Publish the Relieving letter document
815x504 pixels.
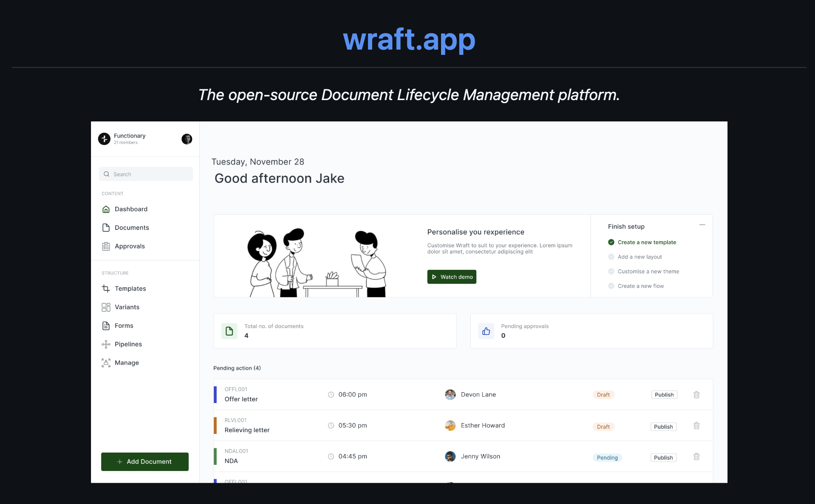tap(663, 427)
